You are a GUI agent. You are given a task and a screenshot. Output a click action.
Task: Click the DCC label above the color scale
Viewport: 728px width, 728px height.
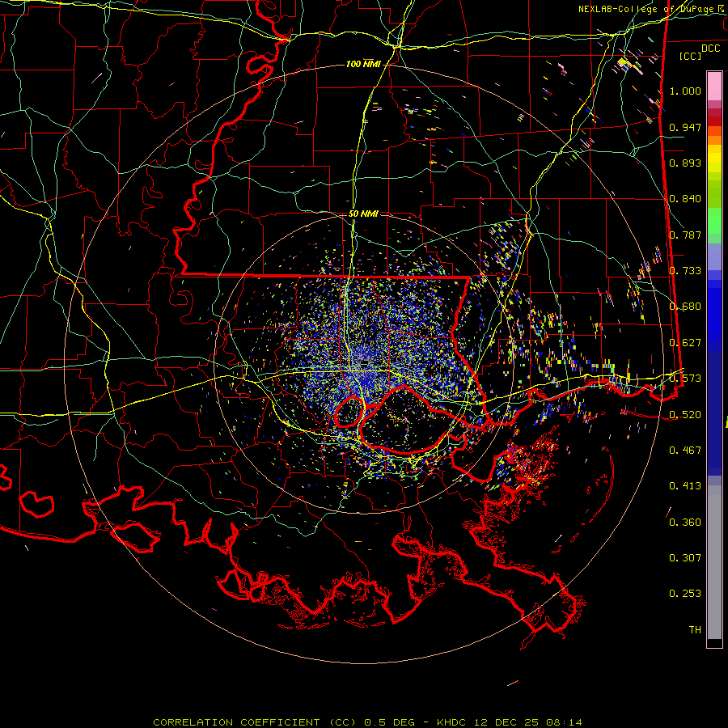pos(710,49)
